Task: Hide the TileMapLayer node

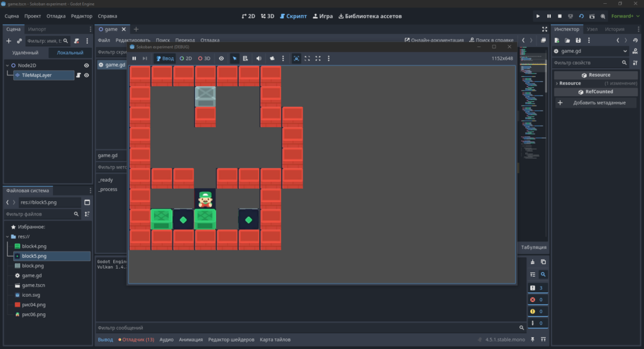Action: point(86,75)
